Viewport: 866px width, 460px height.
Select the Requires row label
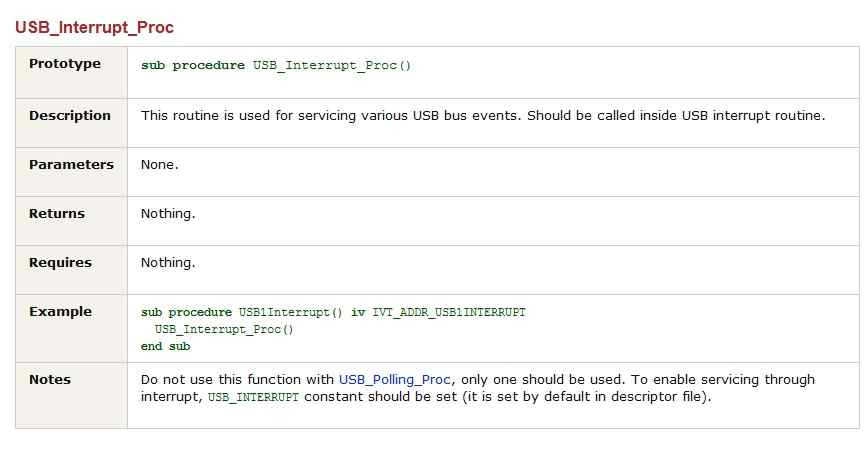tap(60, 263)
